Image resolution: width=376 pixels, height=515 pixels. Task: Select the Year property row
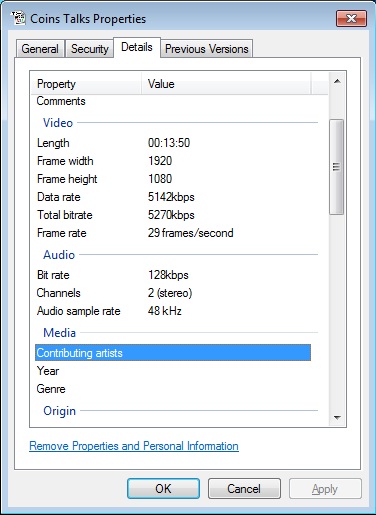tap(173, 371)
